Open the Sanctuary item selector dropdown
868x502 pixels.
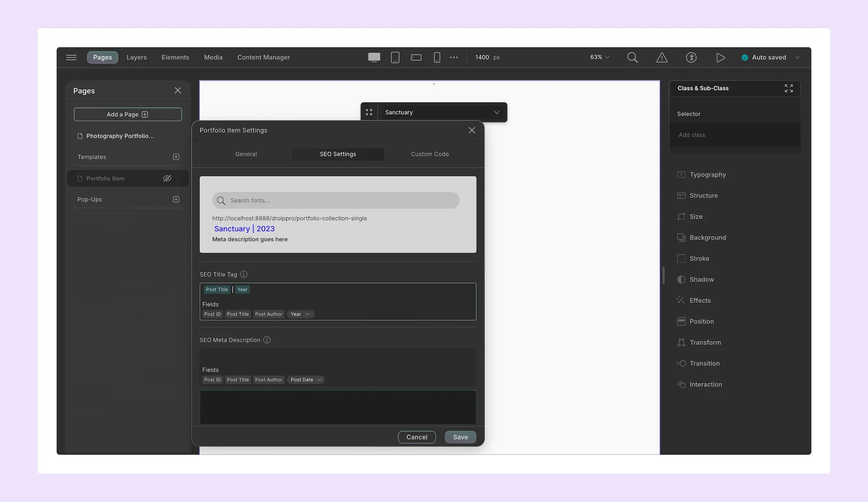tap(442, 112)
